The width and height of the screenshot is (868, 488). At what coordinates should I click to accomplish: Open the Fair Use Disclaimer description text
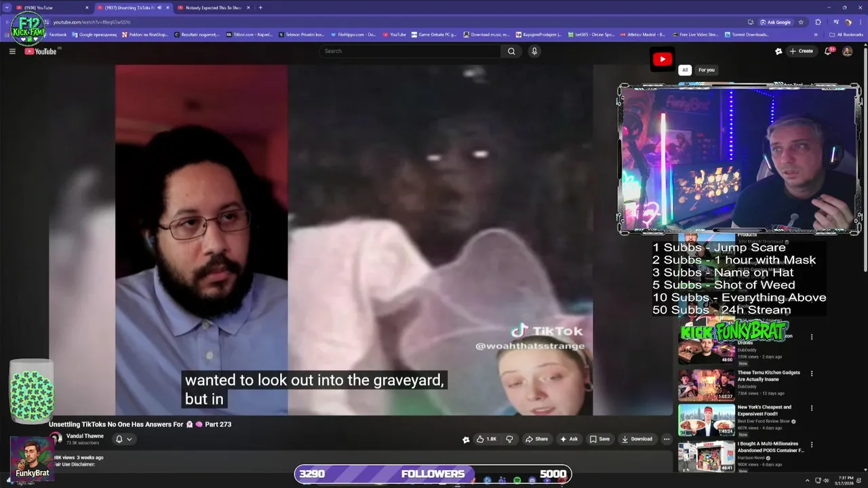[75, 464]
